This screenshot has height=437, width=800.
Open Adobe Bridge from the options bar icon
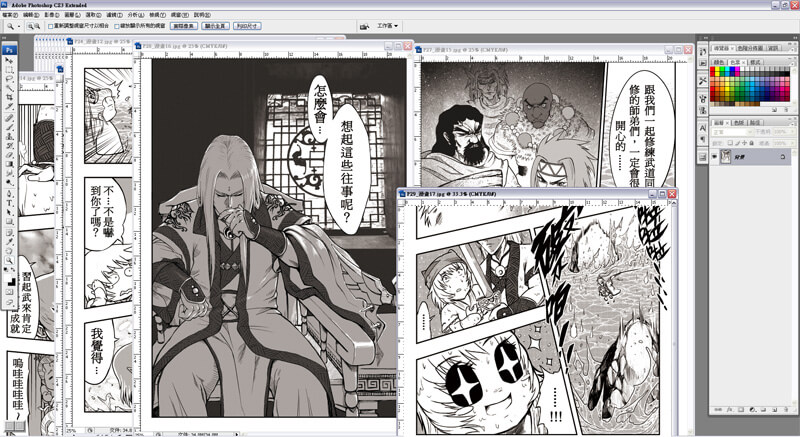tap(364, 26)
